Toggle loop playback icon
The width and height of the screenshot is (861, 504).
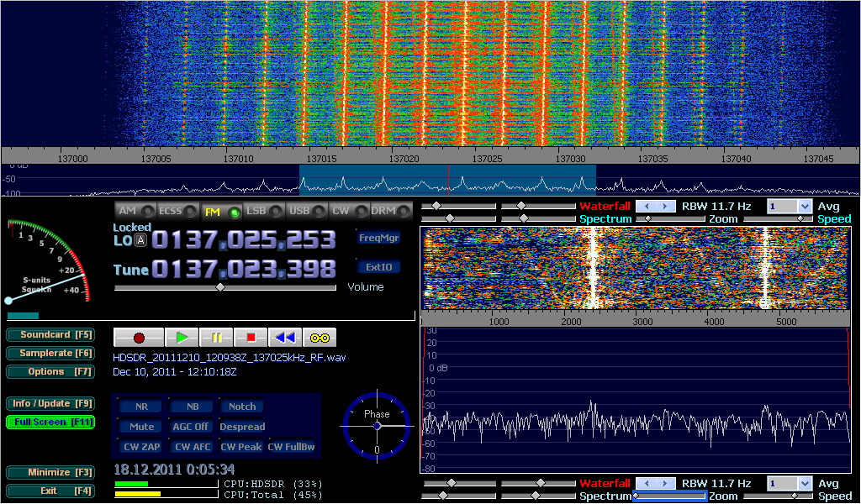coord(320,338)
